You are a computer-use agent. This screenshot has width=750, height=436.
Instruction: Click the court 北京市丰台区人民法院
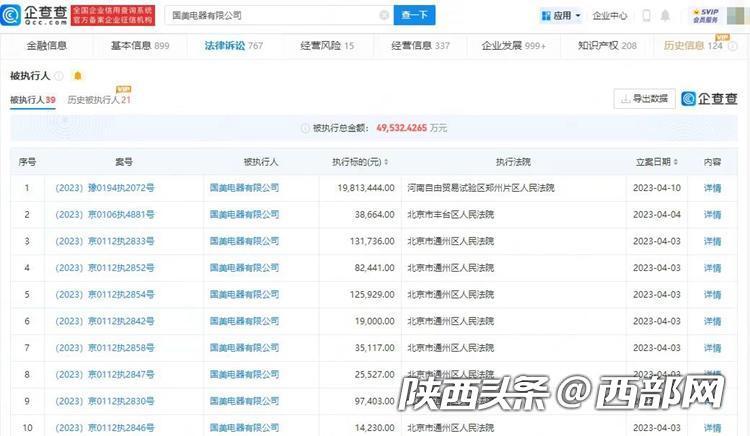(451, 215)
